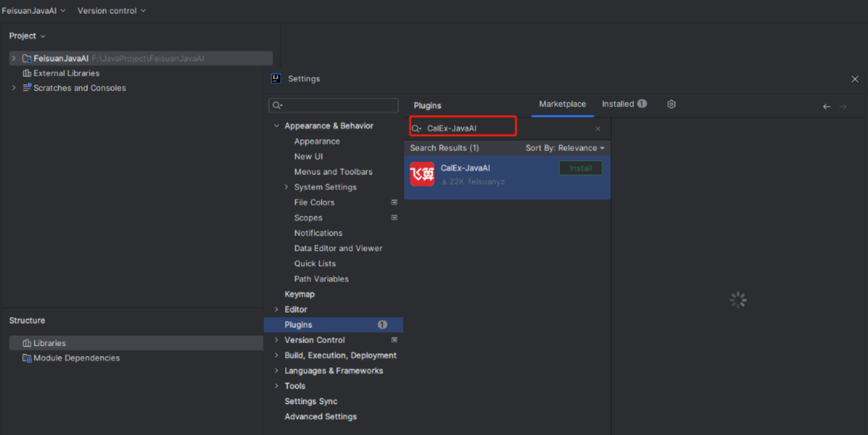
Task: Click the magnifier icon in settings search
Action: 277,106
